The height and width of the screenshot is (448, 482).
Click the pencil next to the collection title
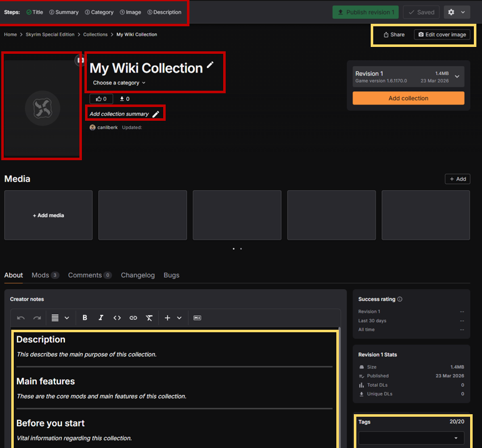click(210, 65)
